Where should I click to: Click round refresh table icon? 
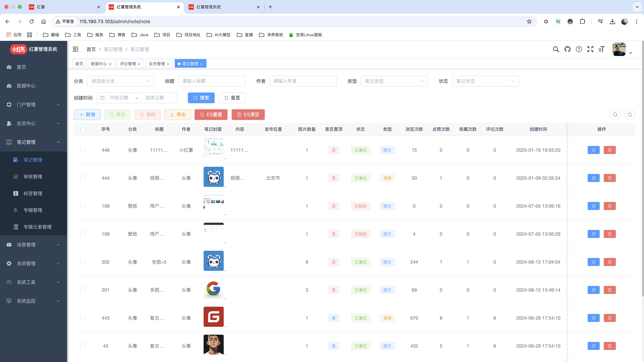point(630,115)
